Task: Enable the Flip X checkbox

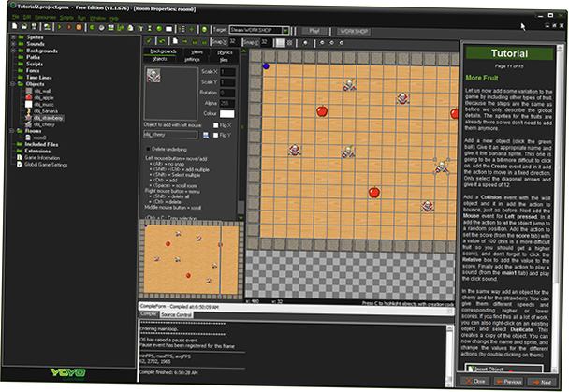Action: point(215,125)
